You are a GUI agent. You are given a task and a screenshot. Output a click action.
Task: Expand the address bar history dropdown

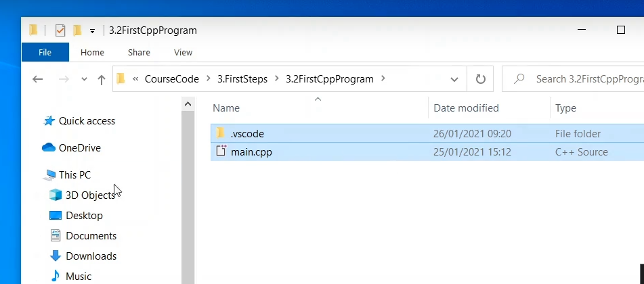pos(454,79)
